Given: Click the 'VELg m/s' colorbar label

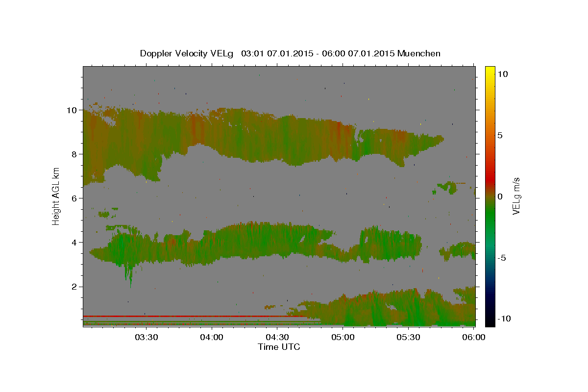Looking at the screenshot, I should pyautogui.click(x=516, y=196).
